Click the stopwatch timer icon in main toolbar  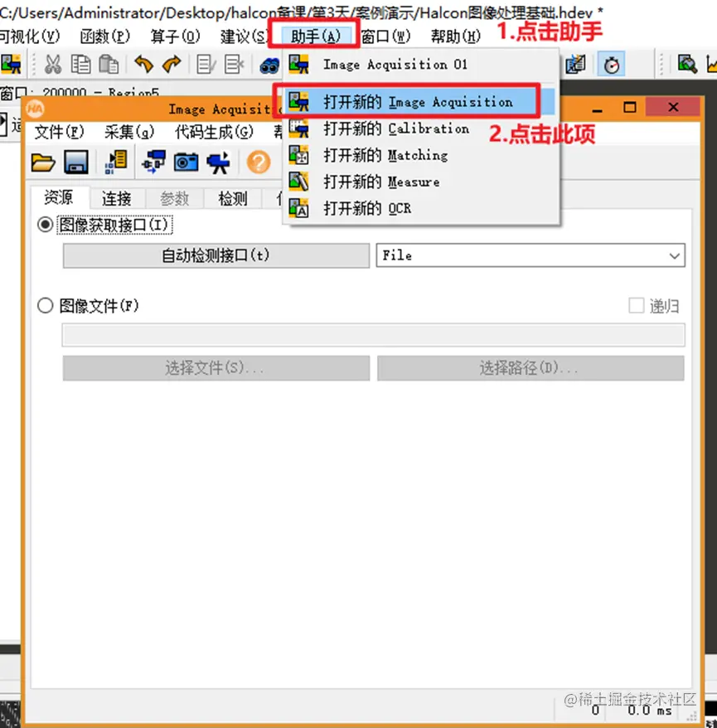[x=611, y=65]
